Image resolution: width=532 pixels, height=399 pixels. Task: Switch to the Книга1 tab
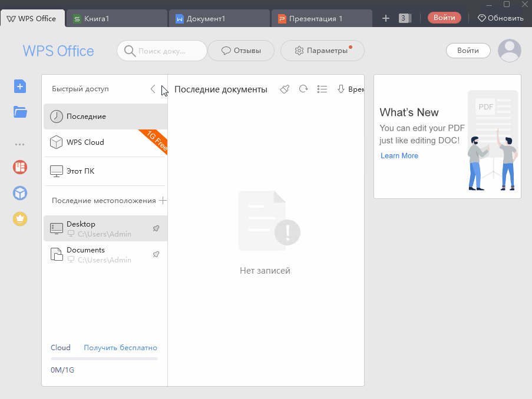(x=117, y=19)
